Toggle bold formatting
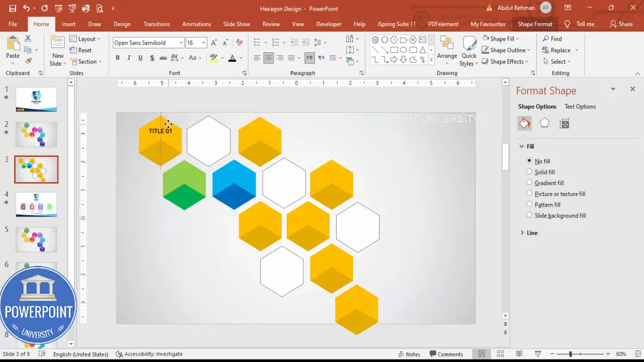 coord(118,58)
